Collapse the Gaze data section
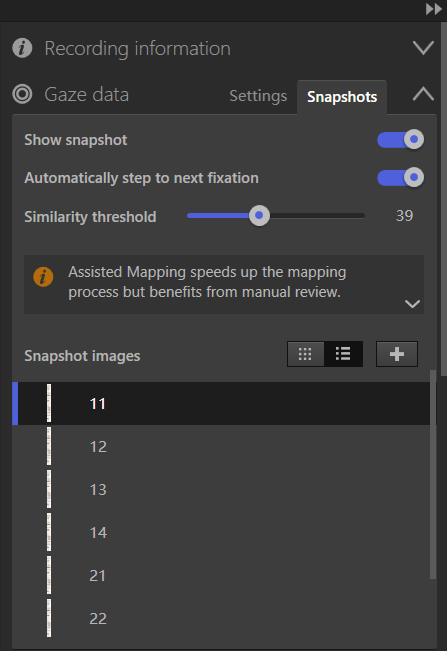The image size is (447, 651). (423, 94)
